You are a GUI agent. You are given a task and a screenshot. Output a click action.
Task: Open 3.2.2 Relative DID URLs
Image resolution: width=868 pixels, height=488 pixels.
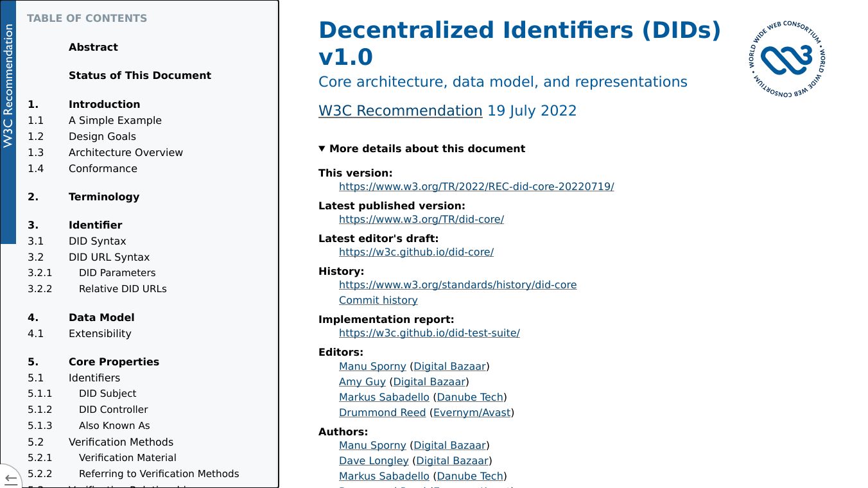pos(97,288)
